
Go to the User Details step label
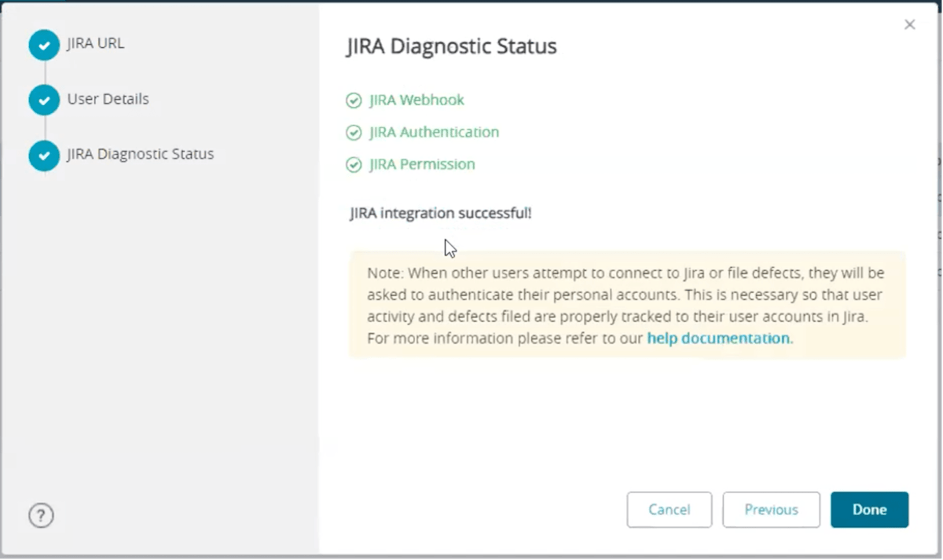point(108,99)
